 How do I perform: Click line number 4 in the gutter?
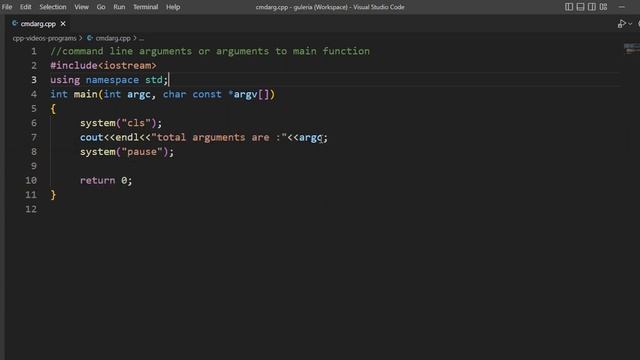(34, 94)
